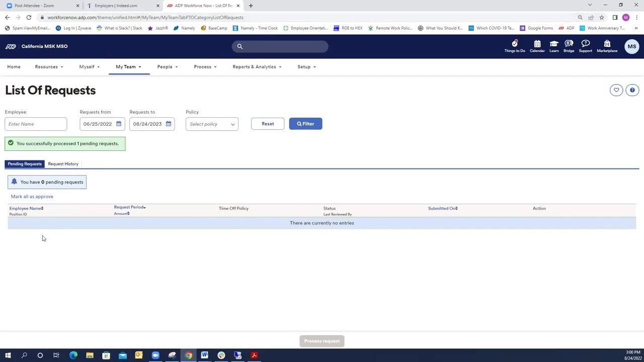Viewport: 644px width, 362px height.
Task: Click the MS user avatar
Action: (x=632, y=46)
